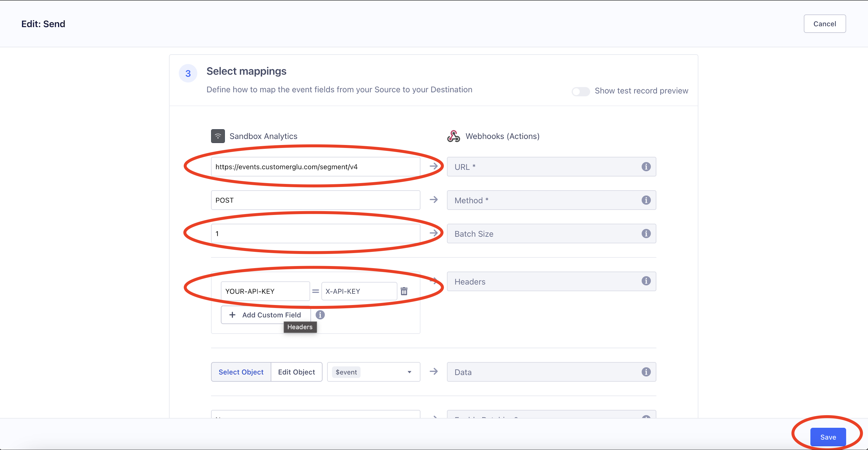Screen dimensions: 868x450
Task: Click the YOUR-API-KEY header value field
Action: click(265, 291)
